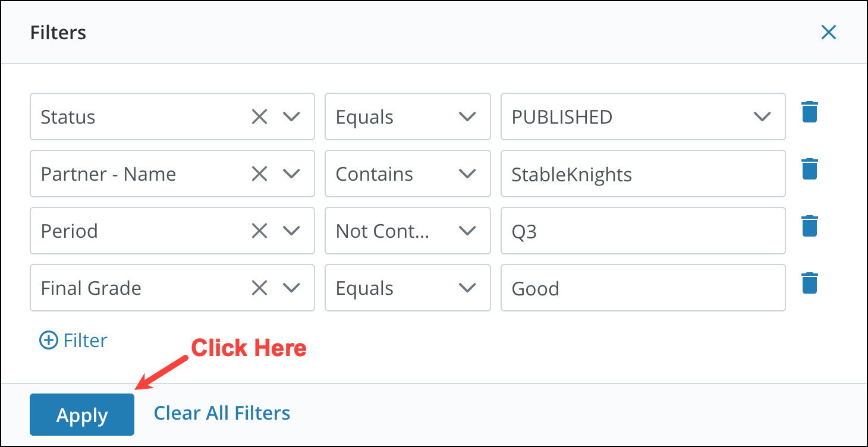Open the Contains condition dropdown
This screenshot has width=868, height=447.
coord(468,174)
